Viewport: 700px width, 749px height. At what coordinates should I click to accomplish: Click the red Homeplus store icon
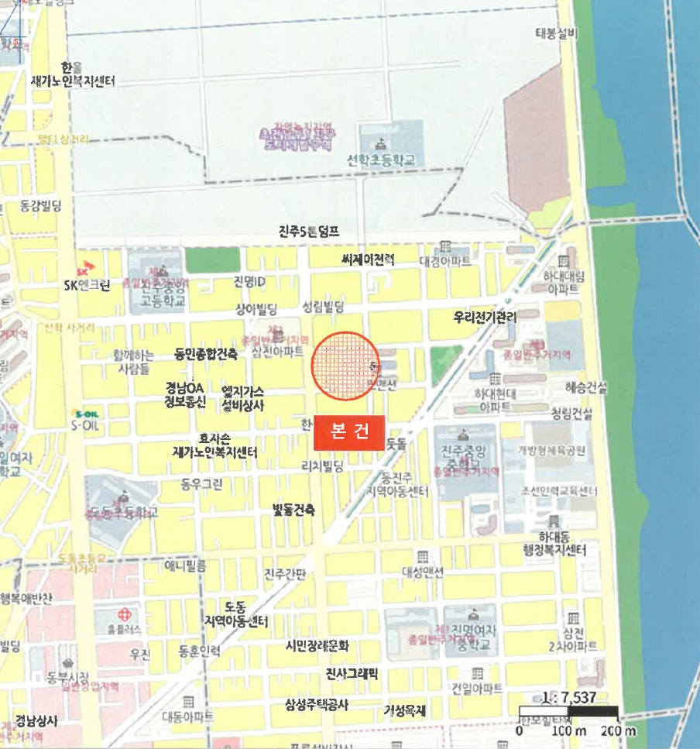[x=124, y=614]
